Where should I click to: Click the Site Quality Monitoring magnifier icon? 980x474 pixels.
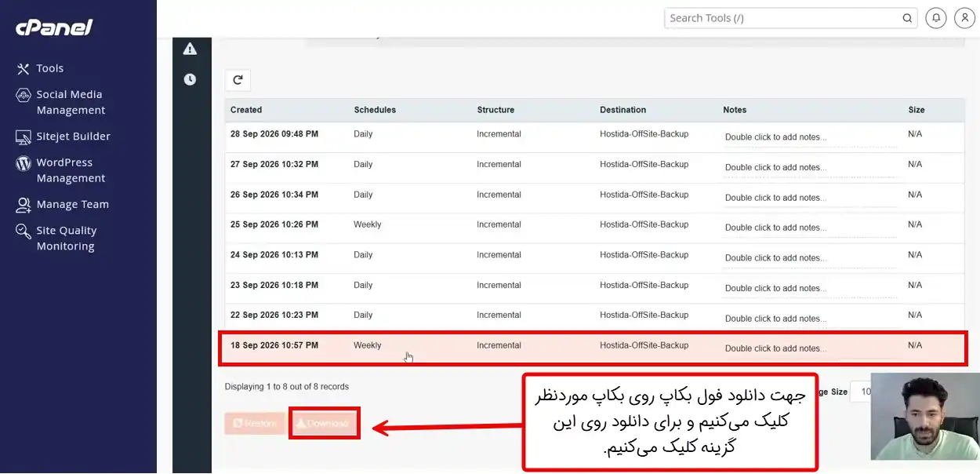(23, 232)
